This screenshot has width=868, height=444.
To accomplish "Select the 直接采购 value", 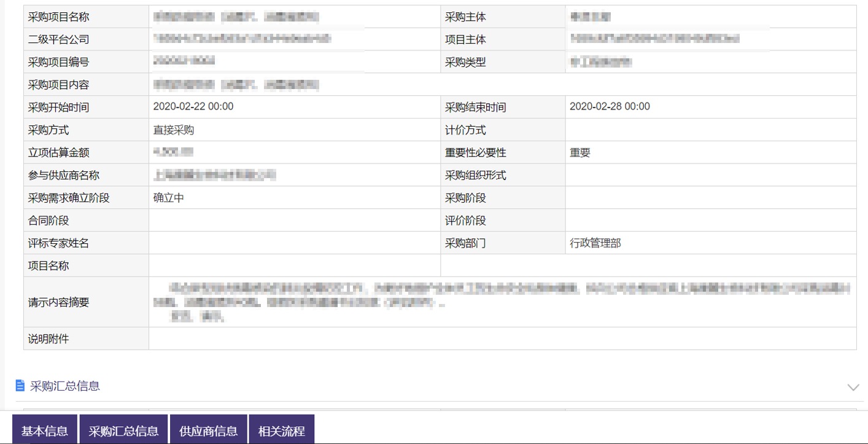I will (x=174, y=130).
